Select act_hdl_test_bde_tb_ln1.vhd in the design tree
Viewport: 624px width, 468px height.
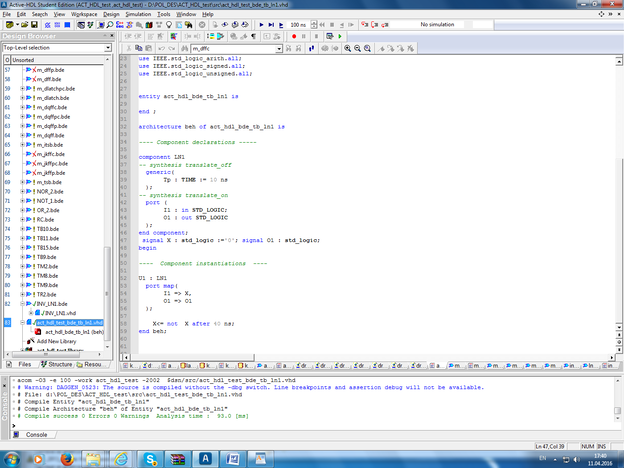point(69,323)
